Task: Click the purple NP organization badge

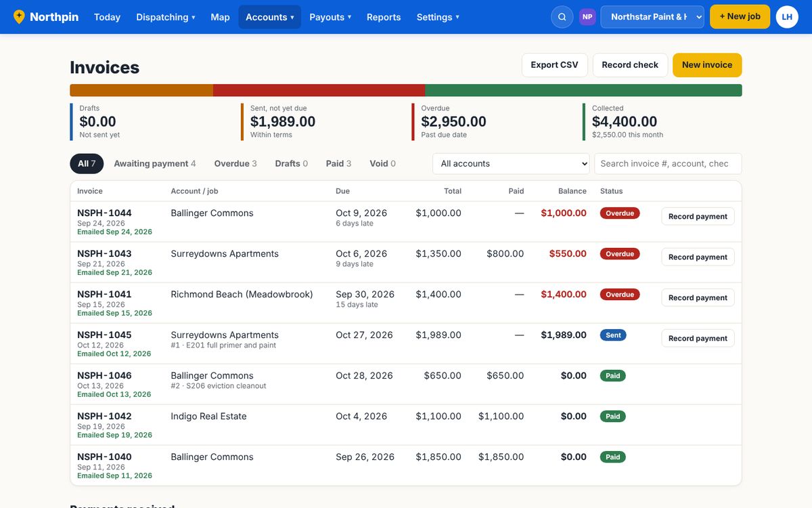Action: pyautogui.click(x=587, y=17)
